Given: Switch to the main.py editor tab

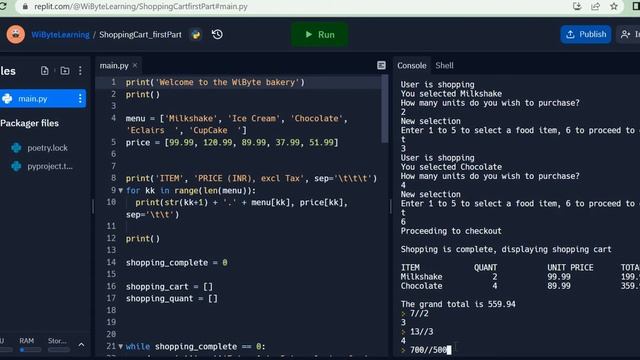Looking at the screenshot, I should pos(114,65).
